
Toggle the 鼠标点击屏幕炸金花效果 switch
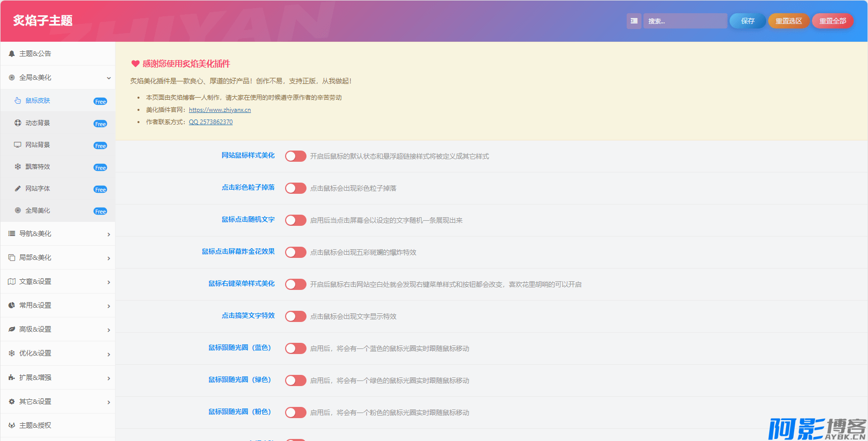(x=295, y=252)
